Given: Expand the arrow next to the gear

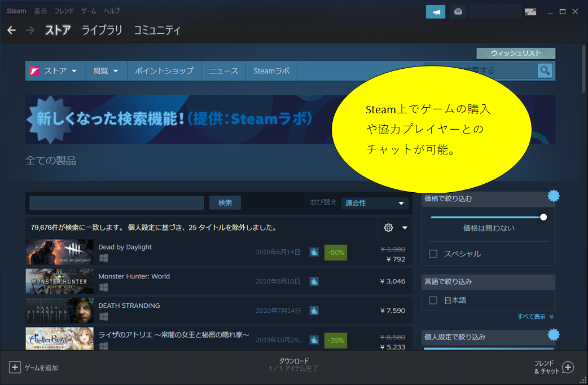Looking at the screenshot, I should pos(405,228).
